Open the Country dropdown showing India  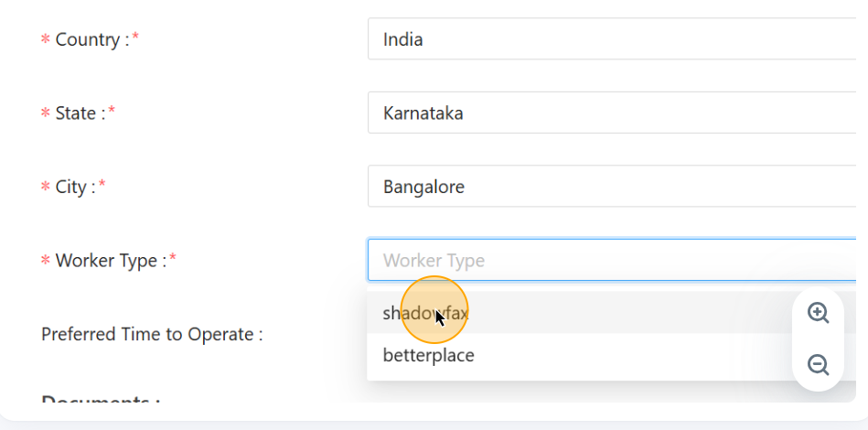[611, 40]
